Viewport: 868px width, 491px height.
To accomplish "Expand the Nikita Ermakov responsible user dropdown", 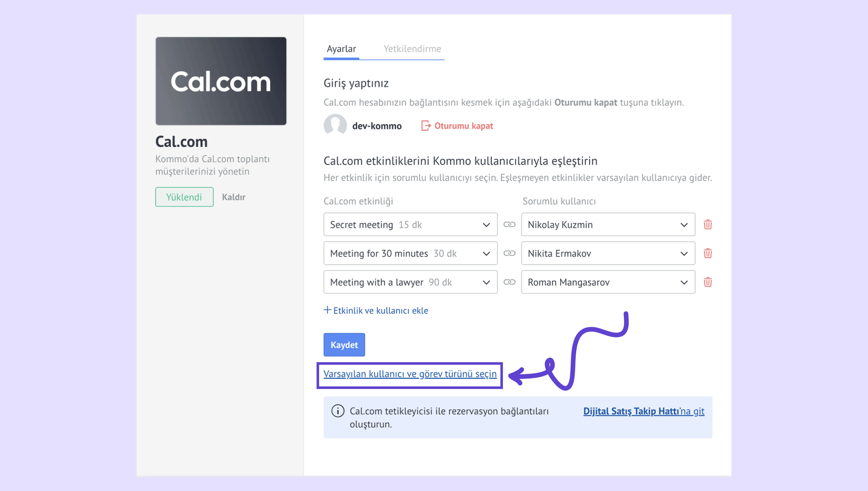I will [x=608, y=253].
